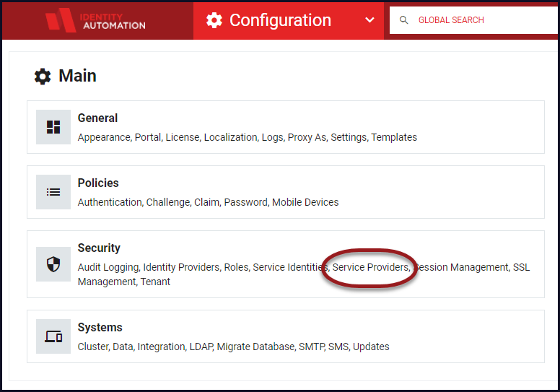Open Integration under Systems

pyautogui.click(x=161, y=347)
